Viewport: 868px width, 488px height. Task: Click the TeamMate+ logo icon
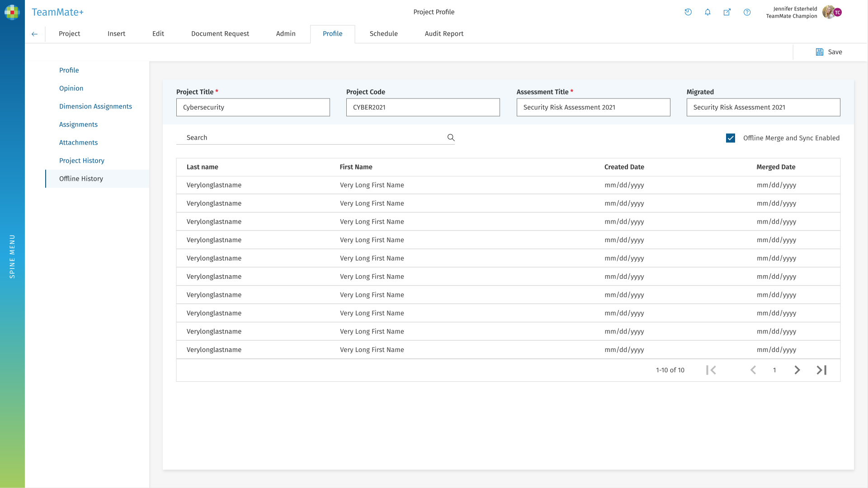coord(12,12)
